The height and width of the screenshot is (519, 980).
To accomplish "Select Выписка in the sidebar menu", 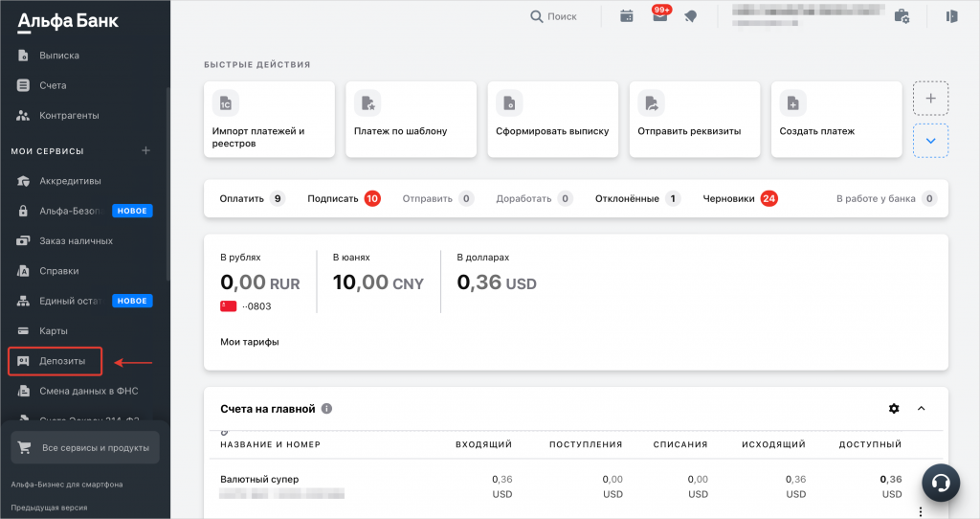I will click(x=59, y=56).
